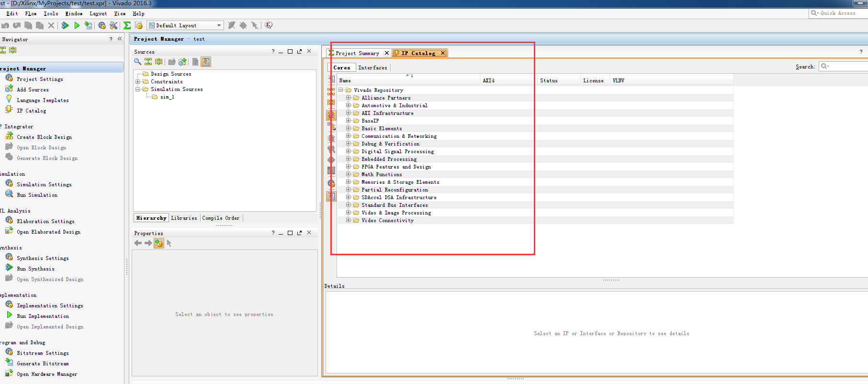The height and width of the screenshot is (384, 868).
Task: Open the Flow menu
Action: pos(31,13)
